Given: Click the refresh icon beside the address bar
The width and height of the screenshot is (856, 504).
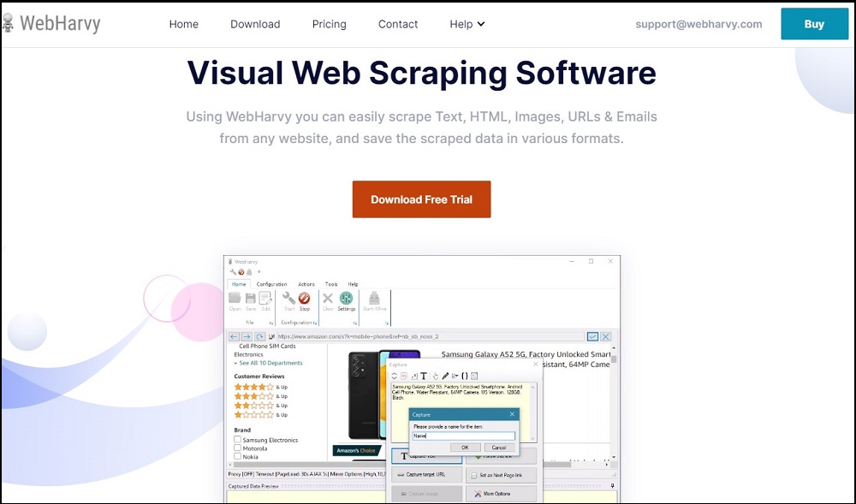Looking at the screenshot, I should [x=260, y=337].
